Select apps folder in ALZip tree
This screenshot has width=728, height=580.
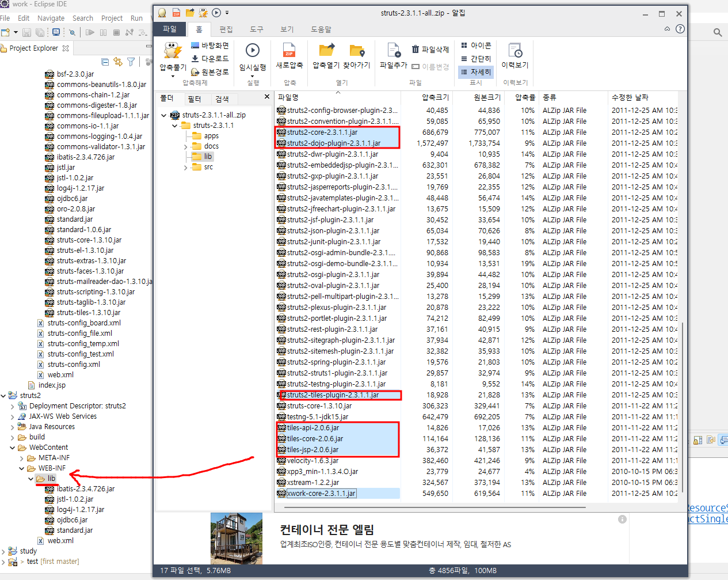point(211,136)
